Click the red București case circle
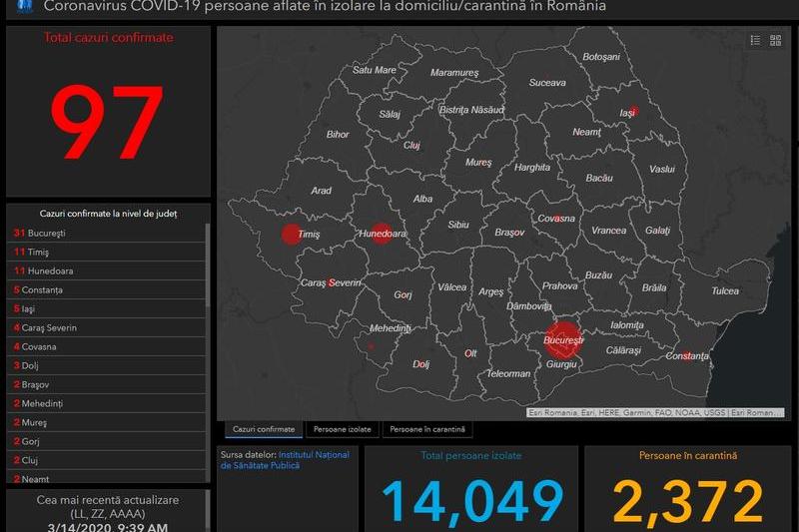 [563, 338]
